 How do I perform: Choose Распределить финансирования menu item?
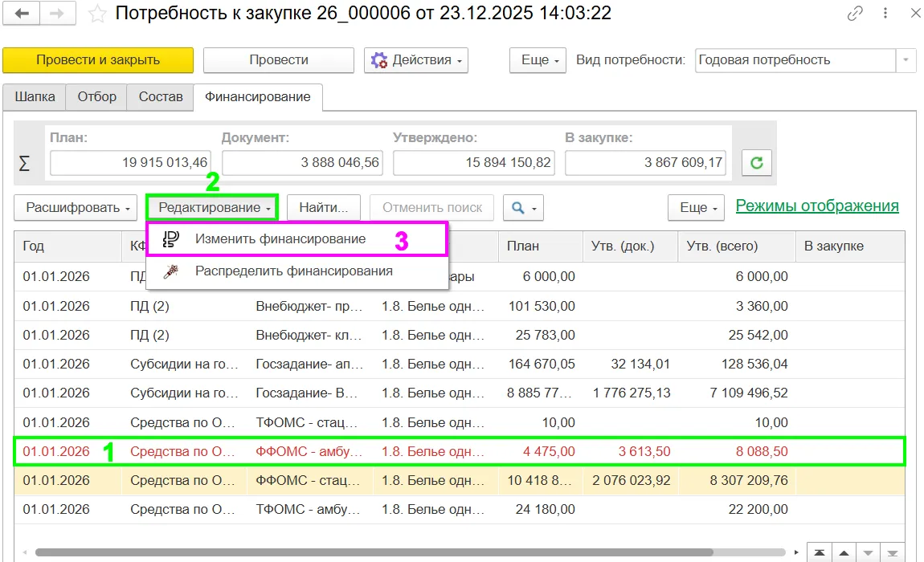click(x=297, y=271)
